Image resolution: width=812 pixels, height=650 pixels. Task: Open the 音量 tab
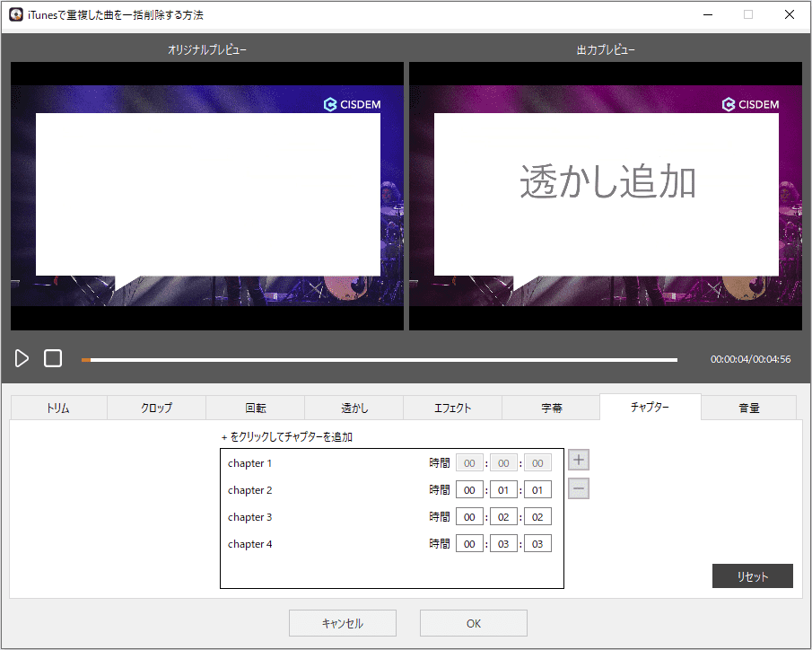749,408
